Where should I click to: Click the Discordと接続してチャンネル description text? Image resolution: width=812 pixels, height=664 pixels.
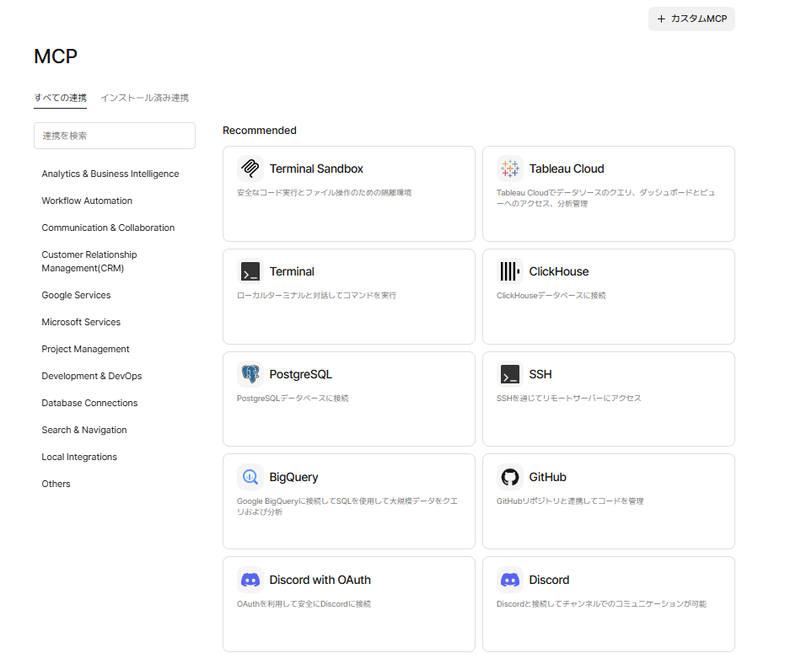(601, 604)
